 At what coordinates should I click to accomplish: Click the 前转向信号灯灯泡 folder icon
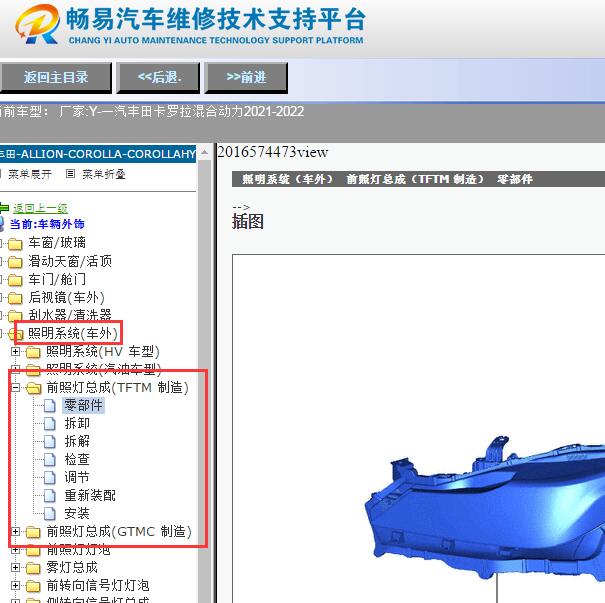coord(33,586)
